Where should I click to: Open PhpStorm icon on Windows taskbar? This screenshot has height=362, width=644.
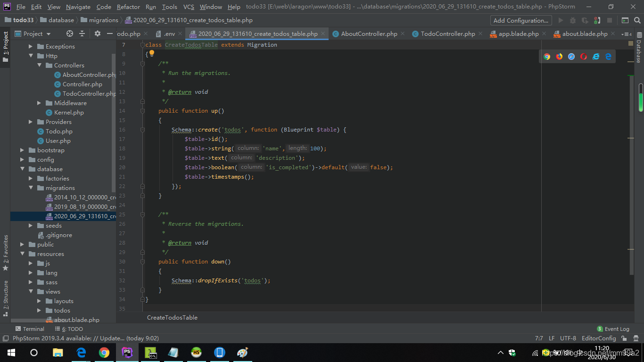pos(127,352)
